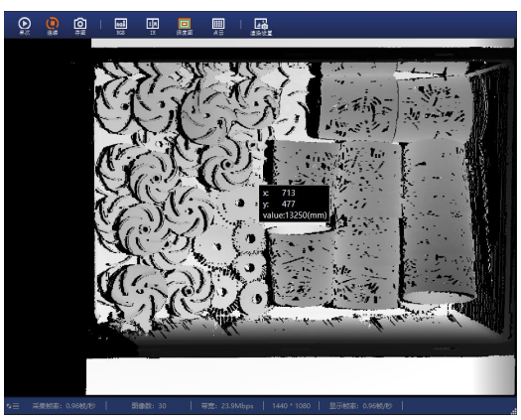521x420 pixels.
Task: Open the render settings icon
Action: point(261,26)
